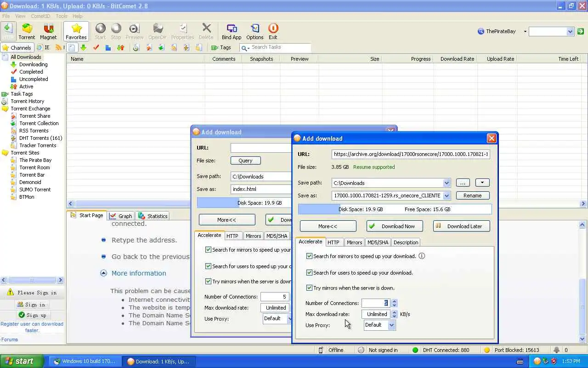Image resolution: width=588 pixels, height=368 pixels.
Task: Click the More<< button in front dialog
Action: [x=328, y=226]
